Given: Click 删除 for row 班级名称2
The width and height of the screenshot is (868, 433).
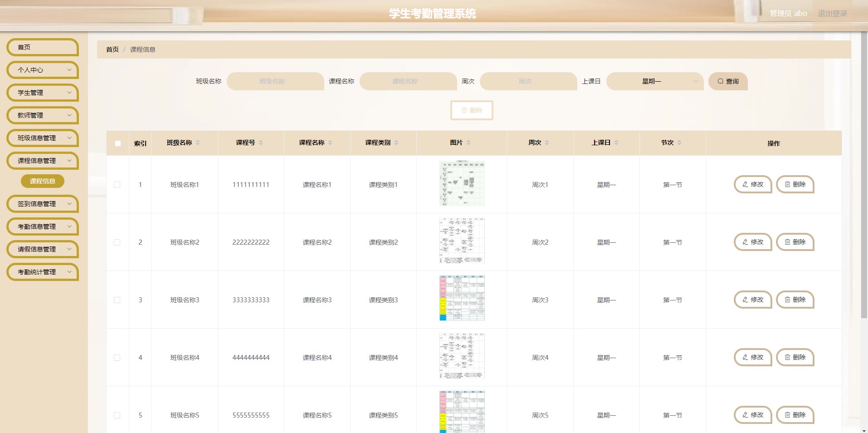Looking at the screenshot, I should [795, 242].
